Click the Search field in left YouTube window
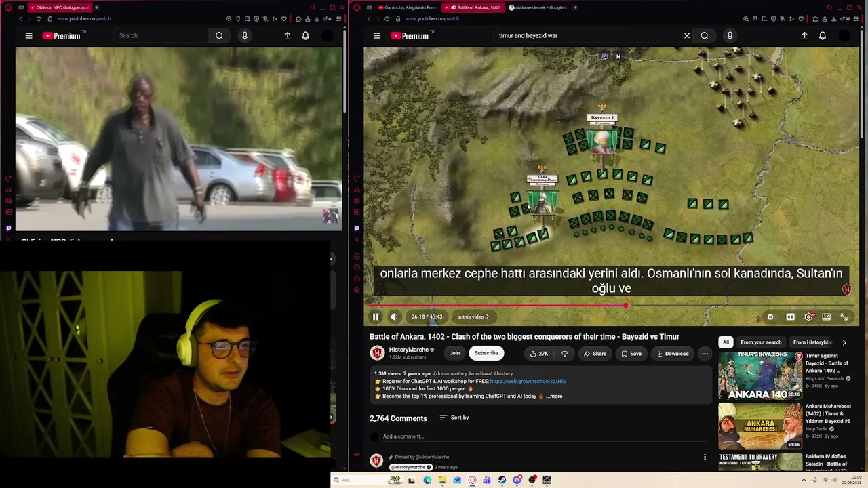868x488 pixels. 161,35
